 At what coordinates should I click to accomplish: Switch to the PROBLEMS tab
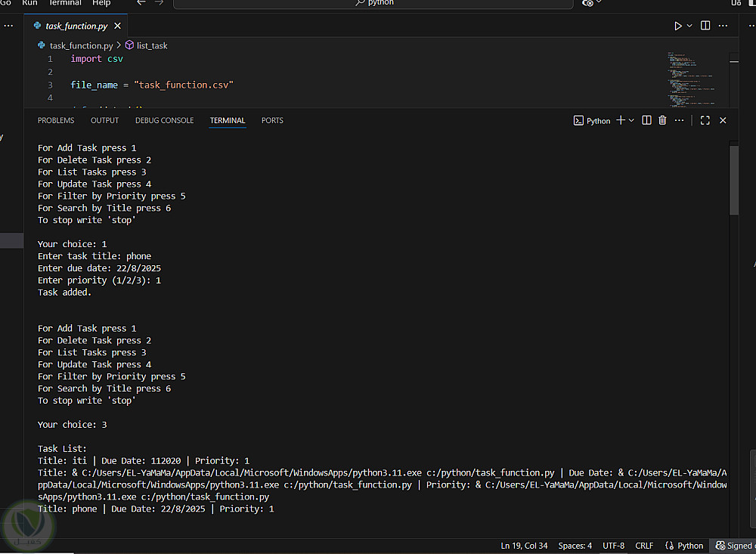[56, 120]
